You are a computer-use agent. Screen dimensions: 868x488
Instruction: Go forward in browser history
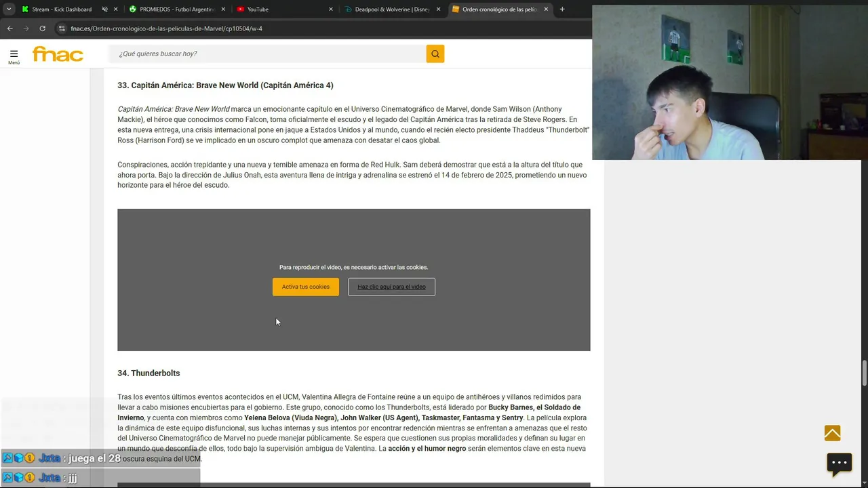(26, 28)
